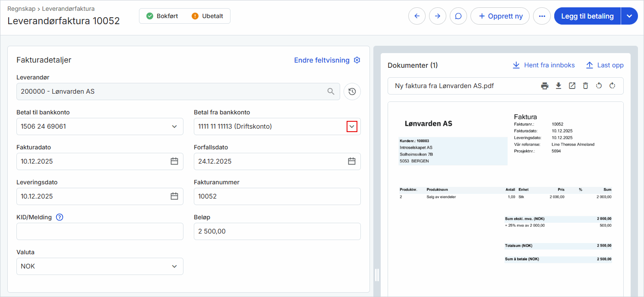This screenshot has height=297, width=644.
Task: Open the Leverandørfaktura breadcrumb link
Action: pyautogui.click(x=68, y=9)
